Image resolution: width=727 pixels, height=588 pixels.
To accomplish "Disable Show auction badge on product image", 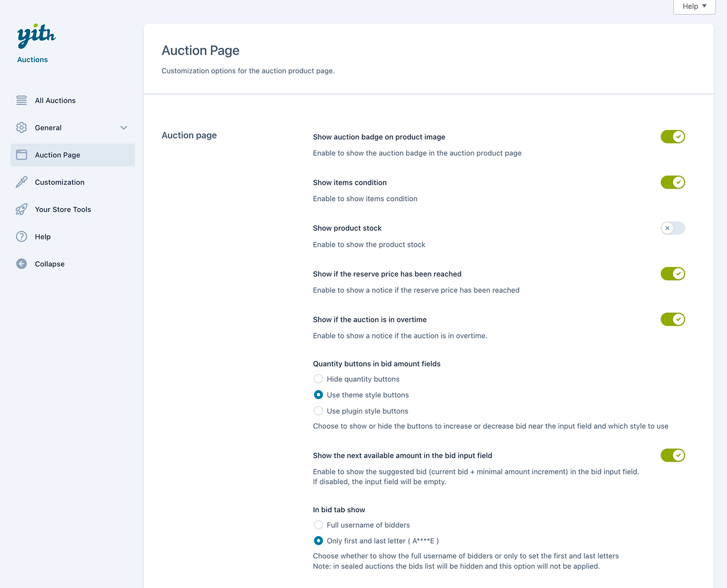I will (672, 137).
